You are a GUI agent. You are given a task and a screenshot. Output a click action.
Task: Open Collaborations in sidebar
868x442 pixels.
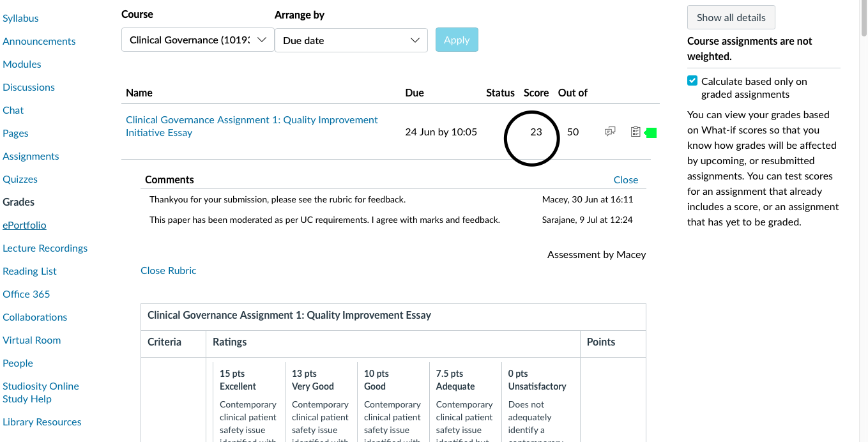click(x=34, y=317)
